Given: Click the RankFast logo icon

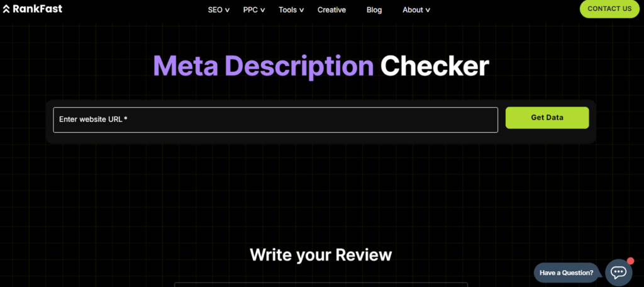Looking at the screenshot, I should 6,9.
